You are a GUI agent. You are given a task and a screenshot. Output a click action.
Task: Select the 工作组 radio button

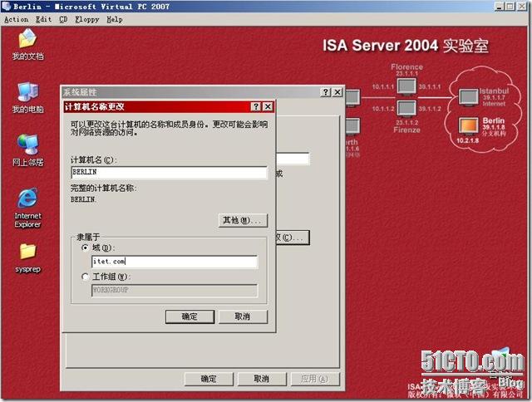(x=86, y=277)
